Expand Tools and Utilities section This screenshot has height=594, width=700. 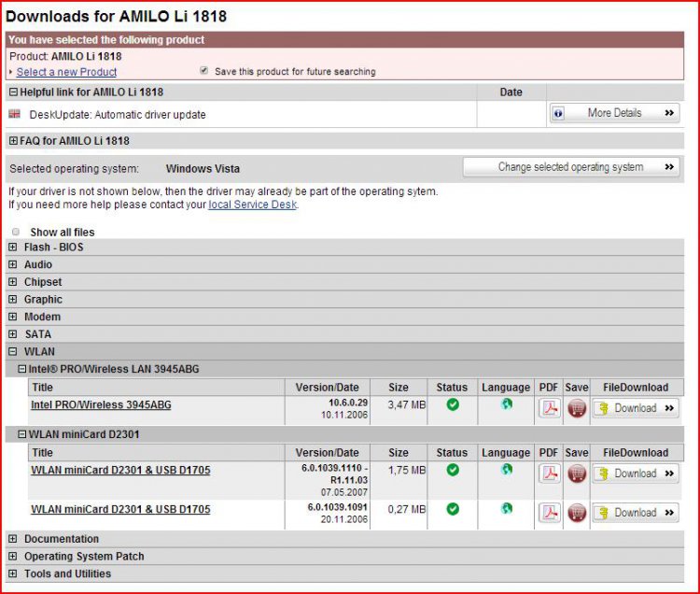click(x=13, y=573)
